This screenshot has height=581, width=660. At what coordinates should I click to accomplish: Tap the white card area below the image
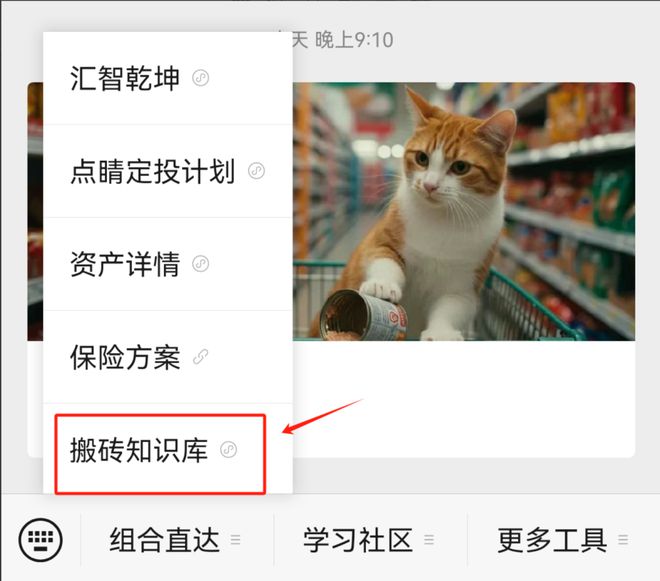point(464,399)
